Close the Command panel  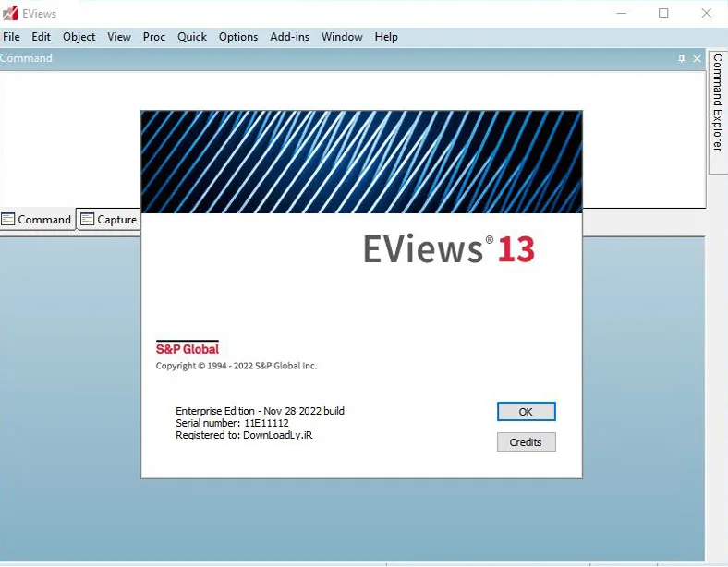(697, 58)
